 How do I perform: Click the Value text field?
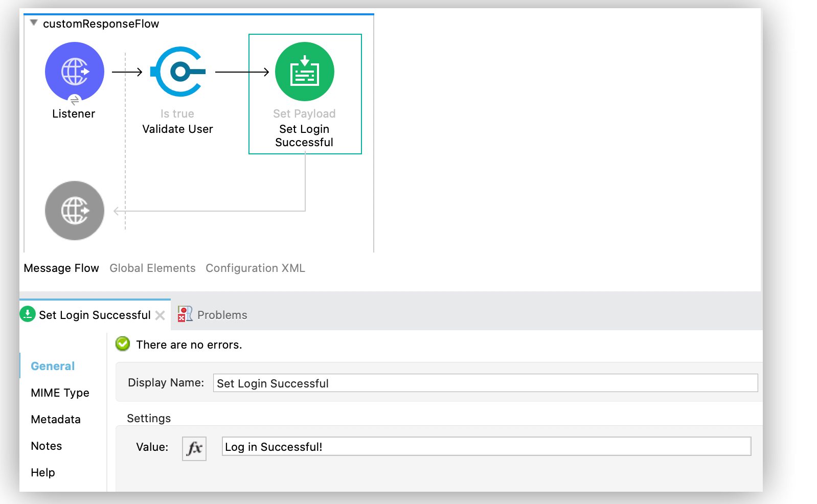(486, 446)
